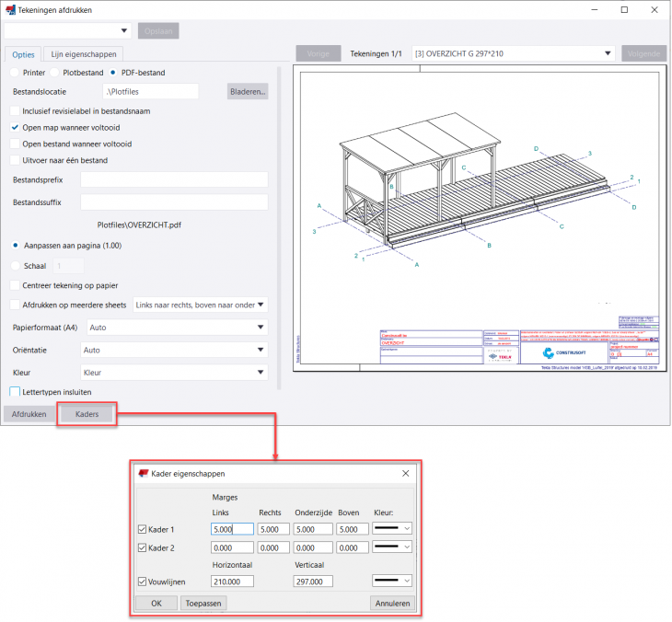Click the Afdrukken button
The height and width of the screenshot is (622, 672).
pyautogui.click(x=29, y=414)
